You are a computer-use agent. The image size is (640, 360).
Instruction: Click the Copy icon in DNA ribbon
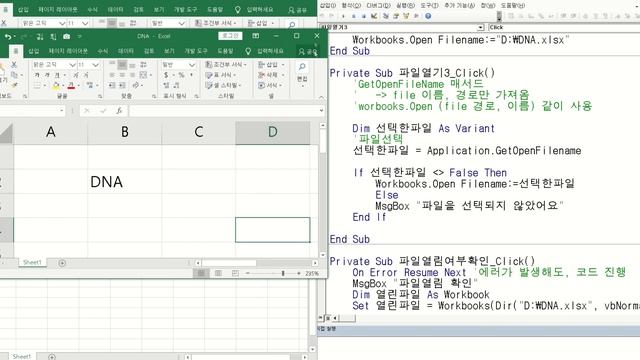click(14, 75)
